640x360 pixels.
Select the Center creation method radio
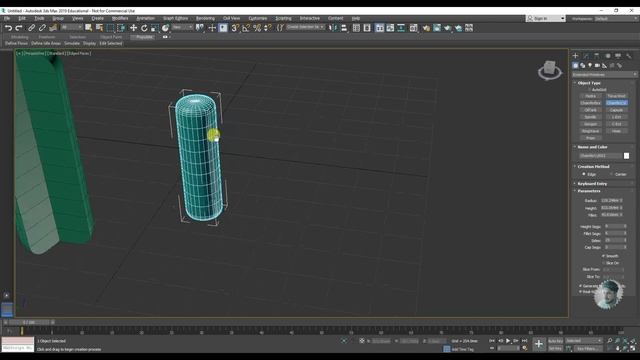pyautogui.click(x=611, y=174)
